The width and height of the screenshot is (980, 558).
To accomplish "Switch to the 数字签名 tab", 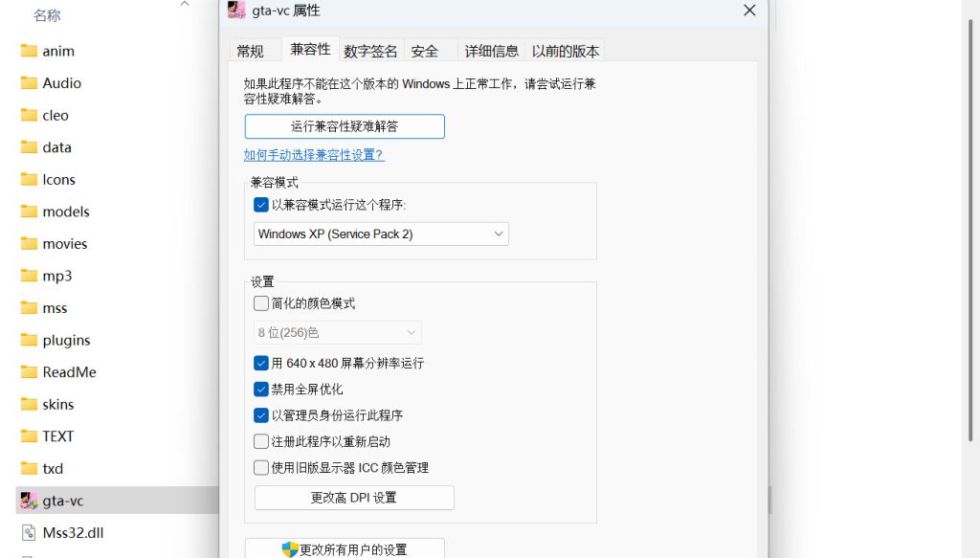I will point(370,51).
